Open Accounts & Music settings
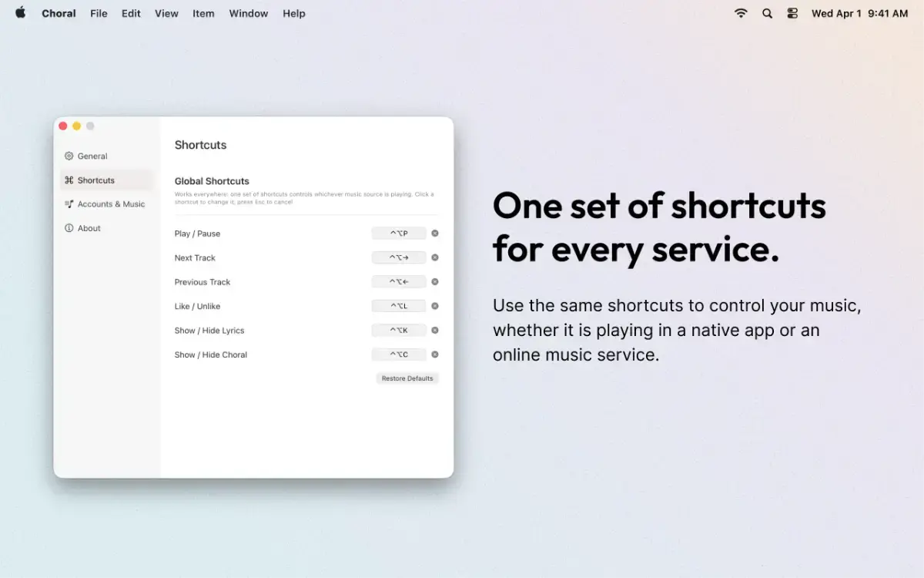 point(107,203)
